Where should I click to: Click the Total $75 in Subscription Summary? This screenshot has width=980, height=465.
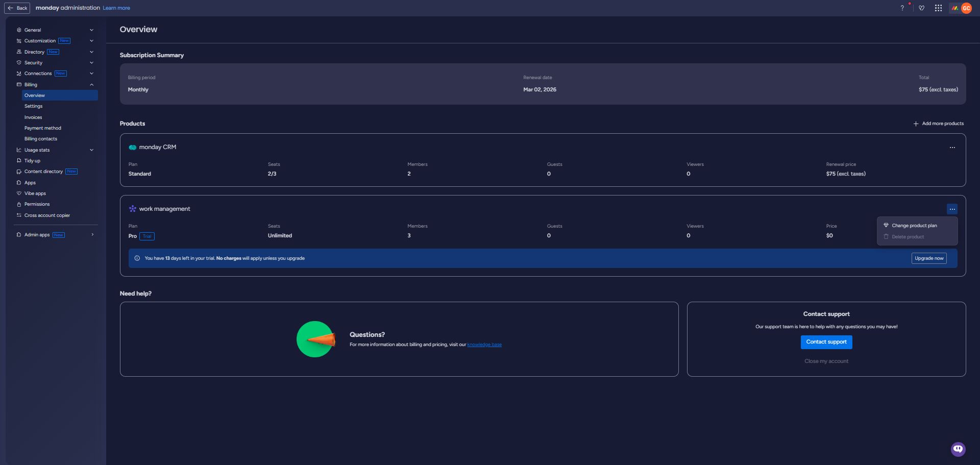pos(938,90)
